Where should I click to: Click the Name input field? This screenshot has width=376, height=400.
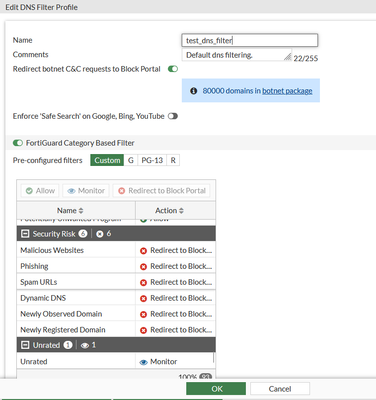[250, 40]
